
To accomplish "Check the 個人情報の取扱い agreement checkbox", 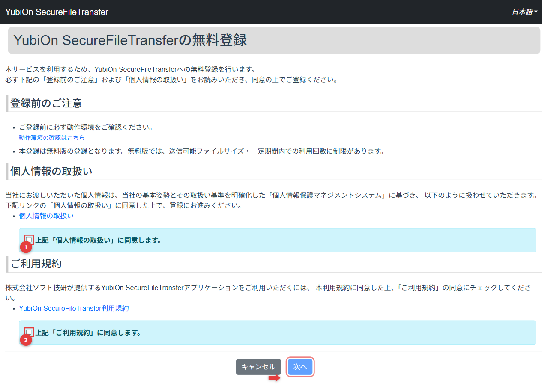I will click(29, 240).
